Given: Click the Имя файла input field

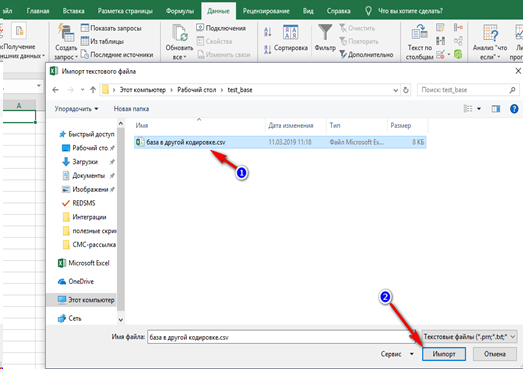Looking at the screenshot, I should [x=282, y=337].
